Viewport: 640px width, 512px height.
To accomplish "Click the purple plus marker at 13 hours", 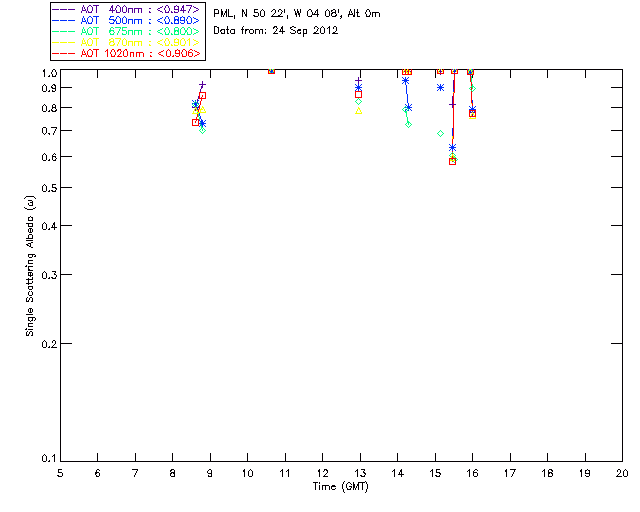I will (358, 80).
